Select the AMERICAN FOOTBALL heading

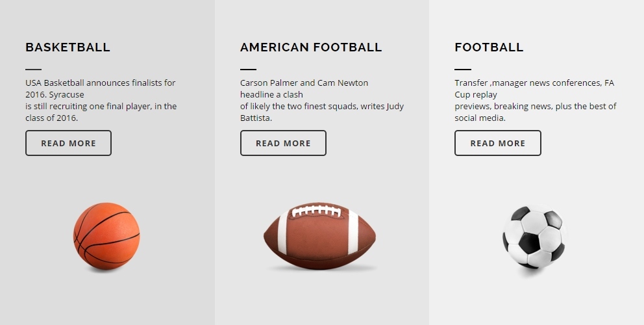pos(311,47)
